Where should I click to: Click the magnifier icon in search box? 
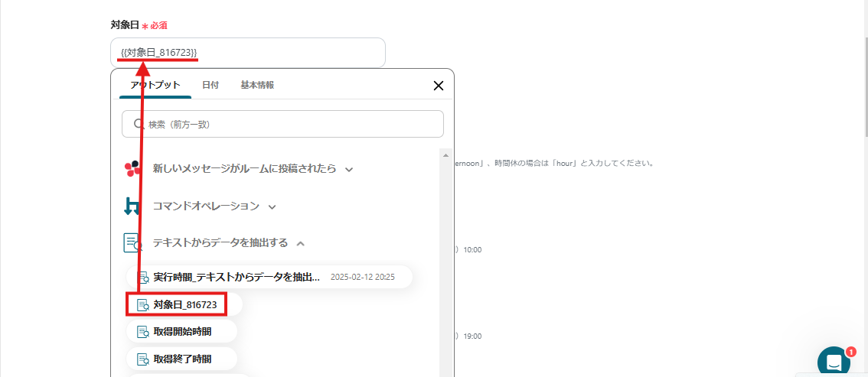139,125
